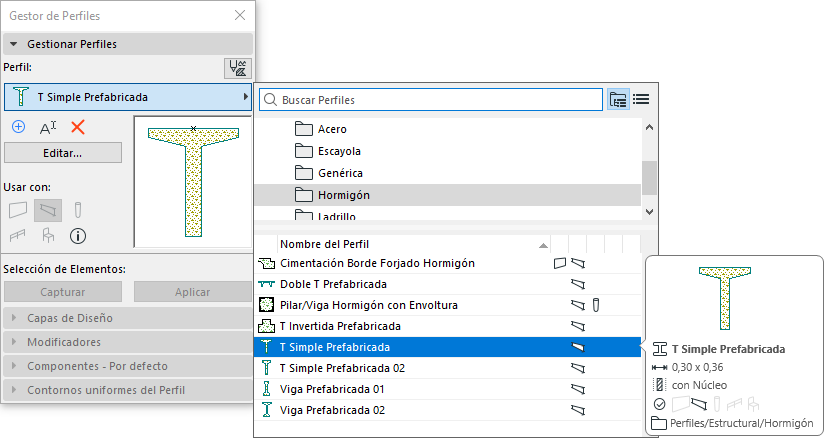Click the Genérica folder icon
The width and height of the screenshot is (827, 440).
pyautogui.click(x=304, y=173)
